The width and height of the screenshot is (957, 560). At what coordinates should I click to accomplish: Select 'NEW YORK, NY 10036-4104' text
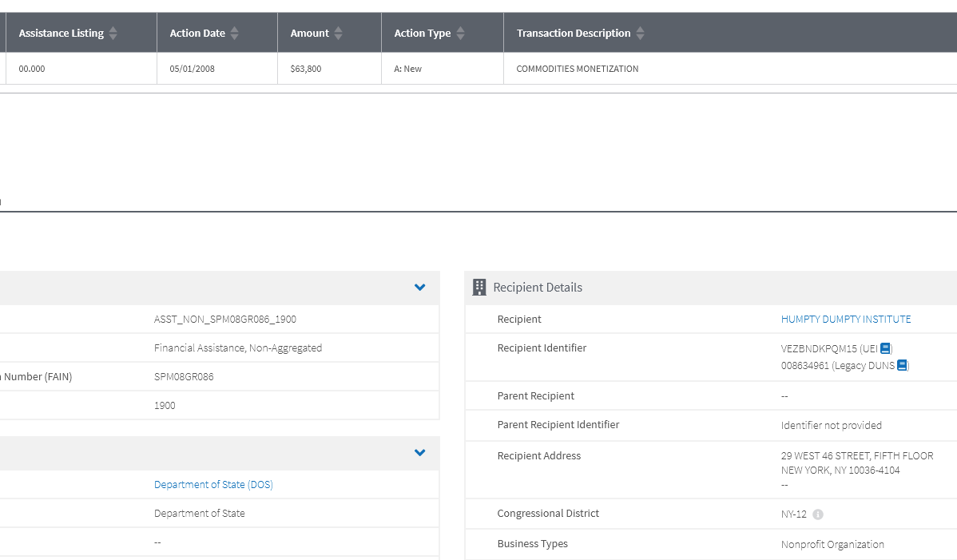click(840, 471)
